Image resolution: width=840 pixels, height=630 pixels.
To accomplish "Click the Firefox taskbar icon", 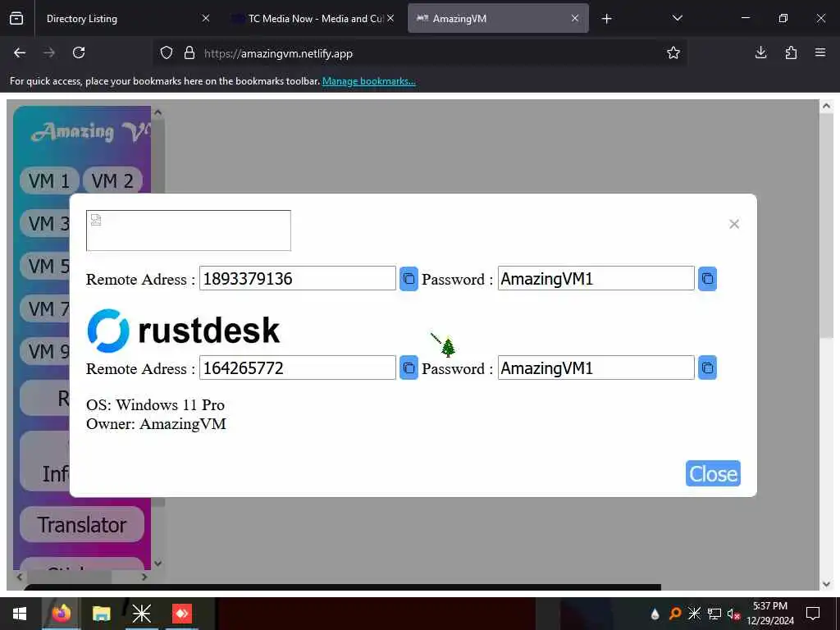I will click(x=61, y=614).
